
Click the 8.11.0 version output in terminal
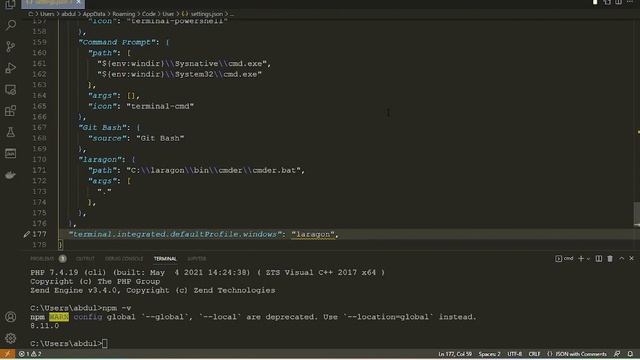(44, 326)
